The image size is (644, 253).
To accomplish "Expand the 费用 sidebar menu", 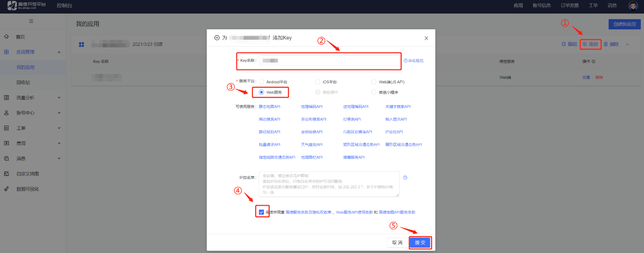I will 59,143.
